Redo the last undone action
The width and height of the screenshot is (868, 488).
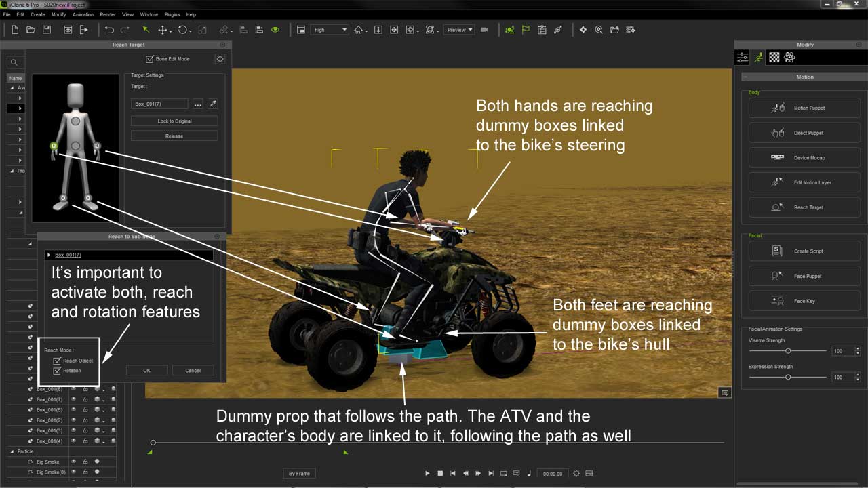125,30
